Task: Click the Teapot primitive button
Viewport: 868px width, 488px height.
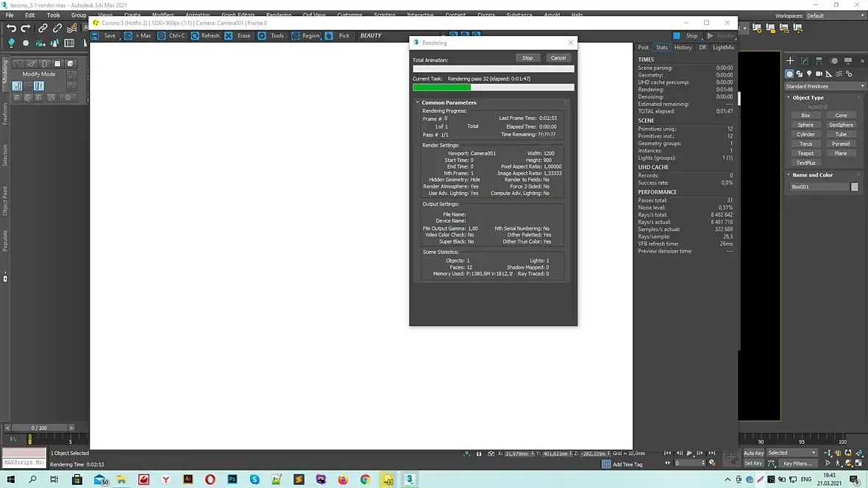Action: pos(805,153)
